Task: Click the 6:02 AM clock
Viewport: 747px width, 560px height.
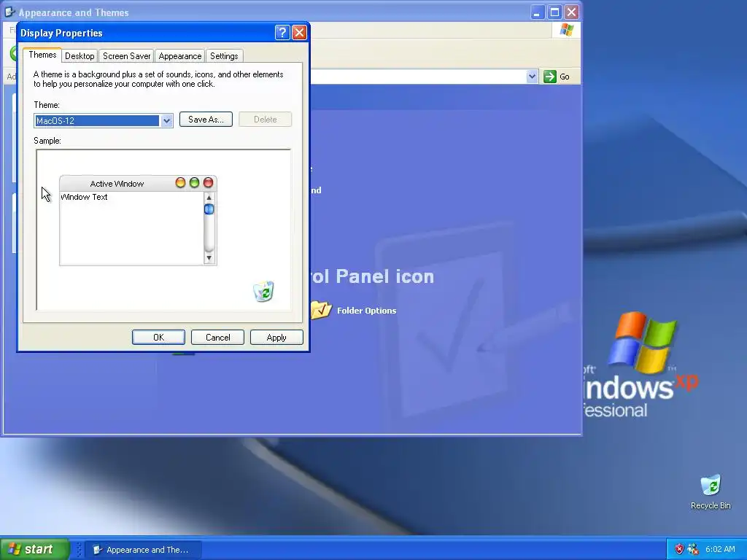Action: point(720,549)
